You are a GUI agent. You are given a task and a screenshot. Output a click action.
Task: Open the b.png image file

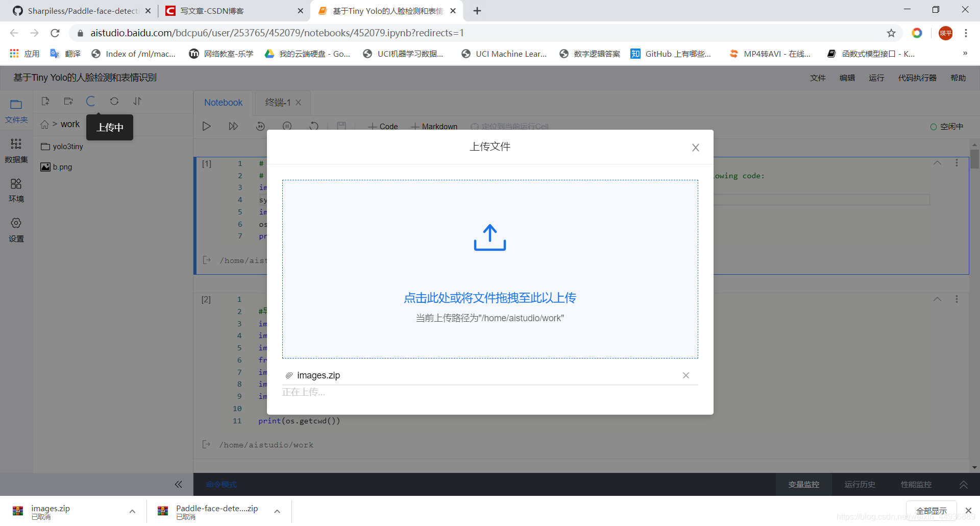coord(57,167)
